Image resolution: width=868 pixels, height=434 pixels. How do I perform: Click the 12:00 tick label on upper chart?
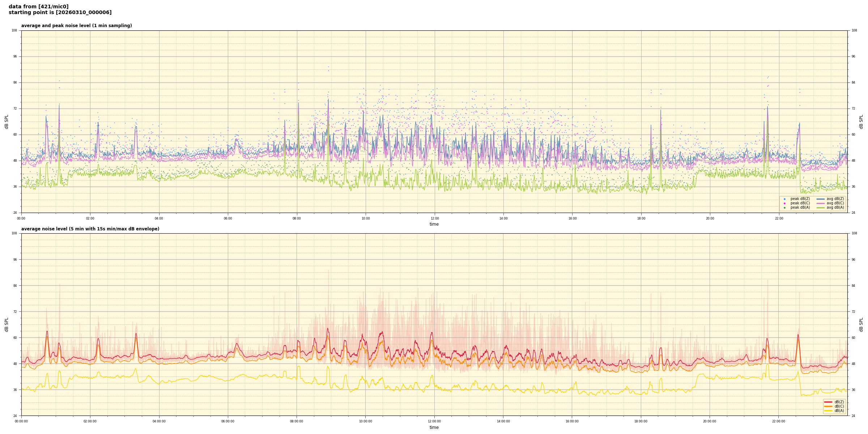coord(434,218)
